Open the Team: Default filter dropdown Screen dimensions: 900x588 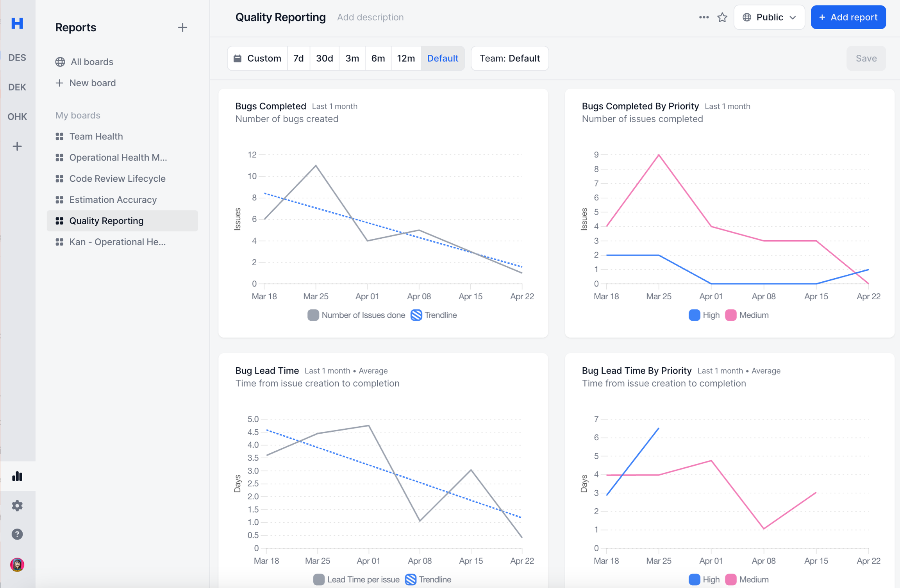[509, 59]
